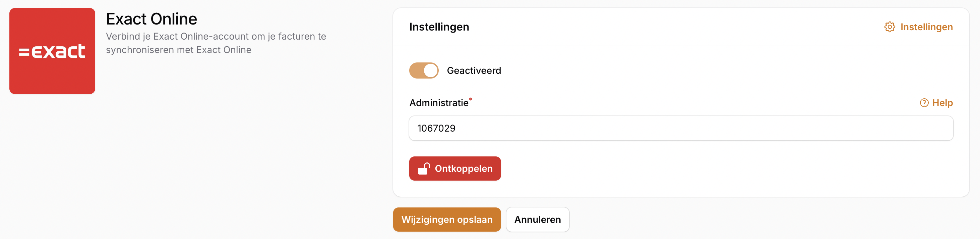The height and width of the screenshot is (239, 980).
Task: Click the gear icon beside Instellingen
Action: pyautogui.click(x=890, y=27)
